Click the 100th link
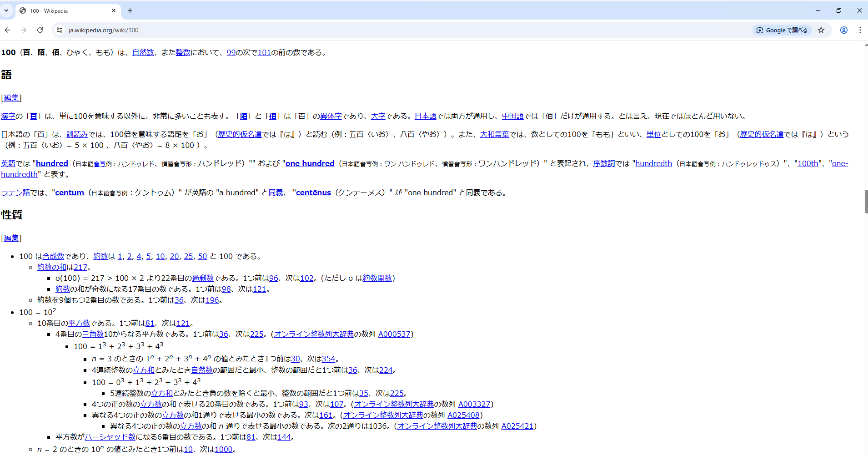Image resolution: width=868 pixels, height=456 pixels. tap(808, 163)
